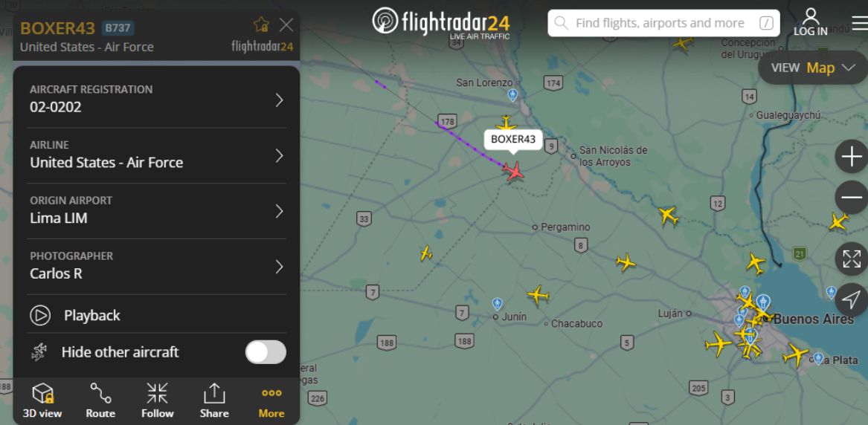The height and width of the screenshot is (425, 868).
Task: Enter fullscreen map mode
Action: tap(852, 259)
